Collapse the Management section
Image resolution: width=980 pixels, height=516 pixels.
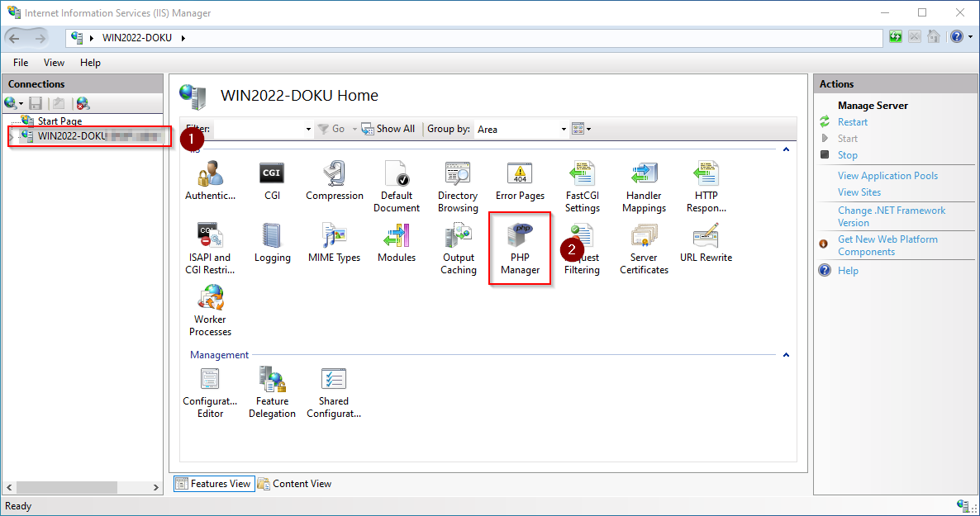point(787,355)
